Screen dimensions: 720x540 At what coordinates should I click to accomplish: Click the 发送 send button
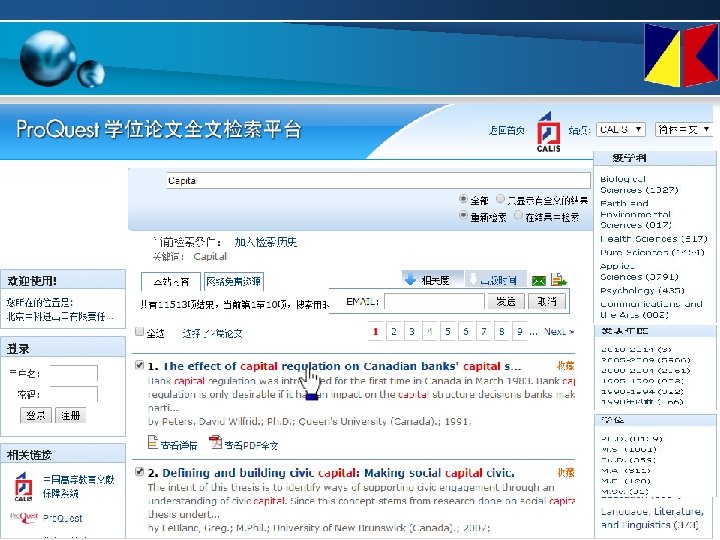[506, 302]
